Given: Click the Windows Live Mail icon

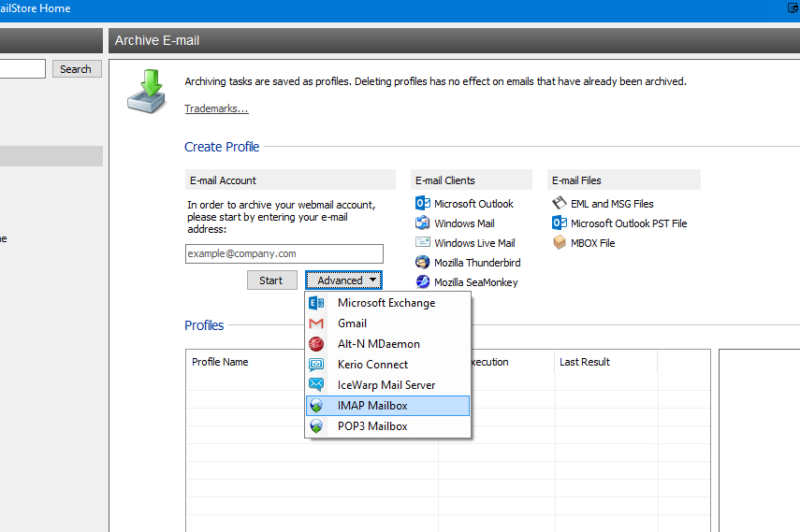Looking at the screenshot, I should 422,242.
